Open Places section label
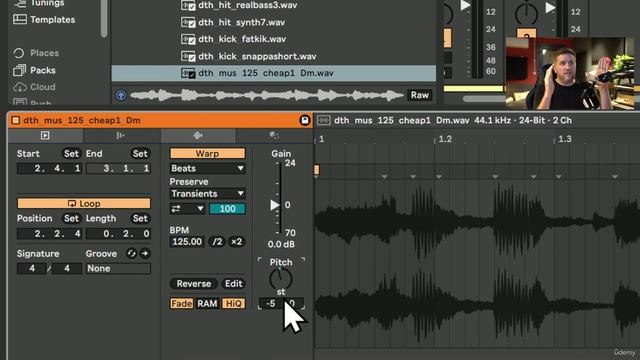The height and width of the screenshot is (360, 640). 44,53
